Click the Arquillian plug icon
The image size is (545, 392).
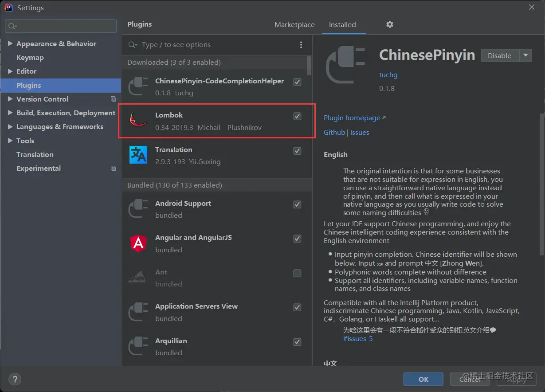point(138,346)
